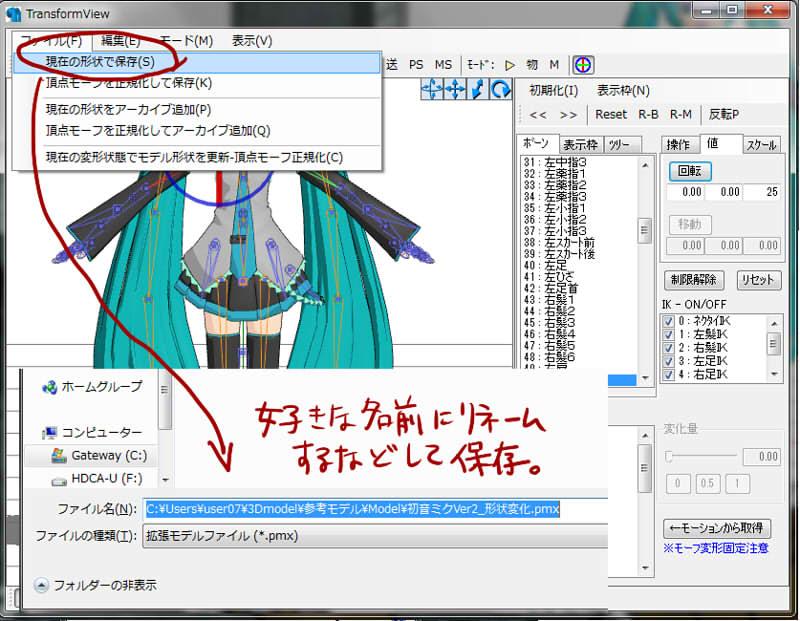The image size is (800, 621).
Task: Switch to the 値 tab
Action: click(719, 143)
